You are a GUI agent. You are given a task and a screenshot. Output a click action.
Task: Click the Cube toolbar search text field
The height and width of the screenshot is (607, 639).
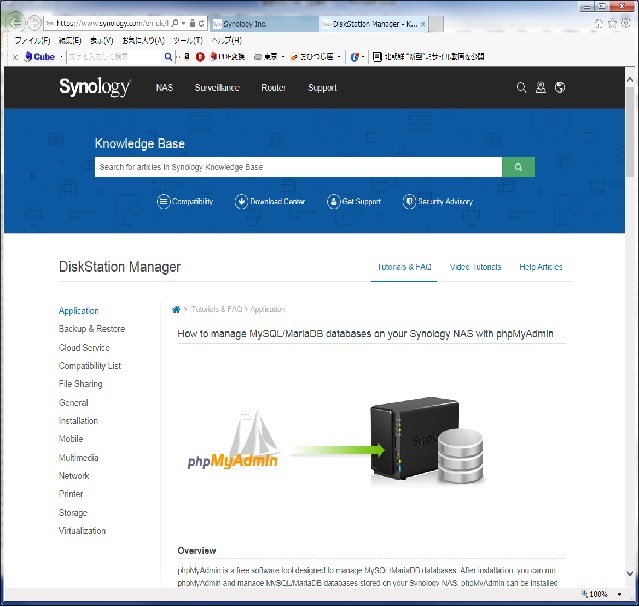[x=115, y=57]
